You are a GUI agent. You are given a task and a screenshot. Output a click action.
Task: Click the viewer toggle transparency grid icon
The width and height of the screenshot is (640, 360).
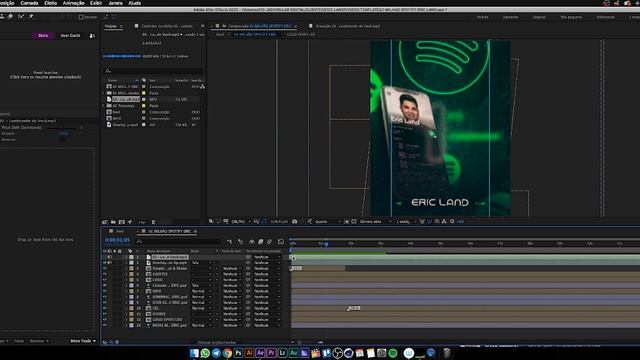(354, 222)
